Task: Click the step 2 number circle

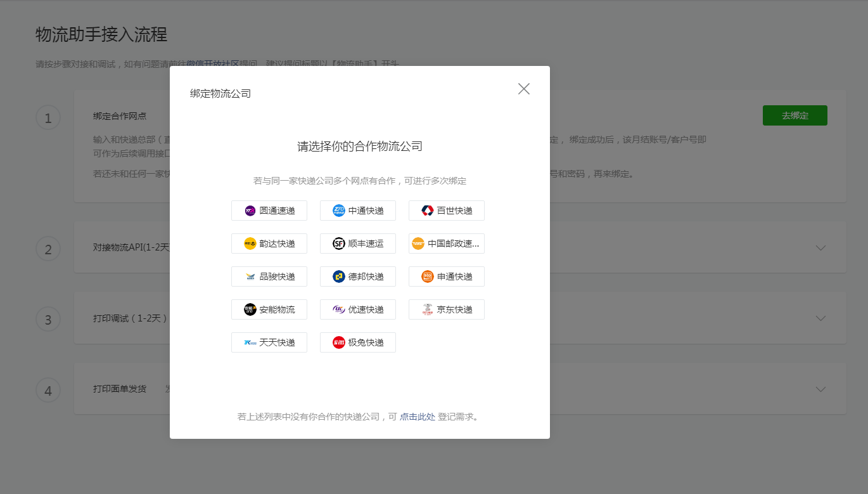Action: point(48,249)
